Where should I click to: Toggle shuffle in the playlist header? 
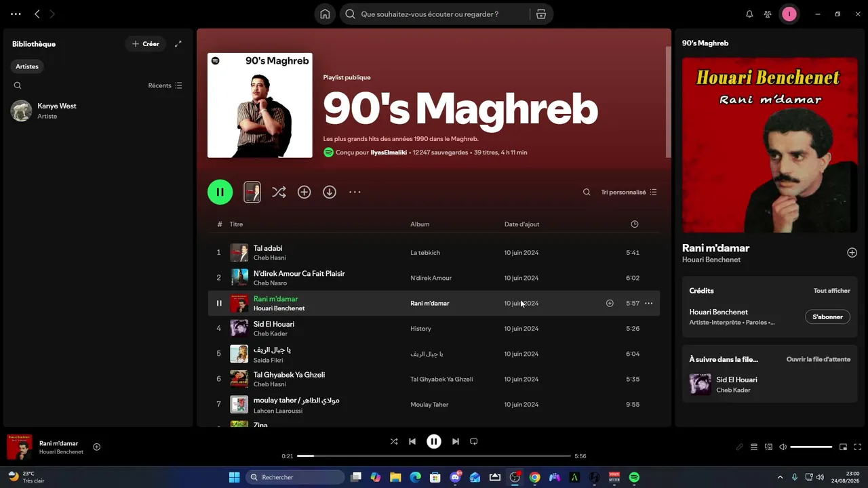pyautogui.click(x=279, y=192)
